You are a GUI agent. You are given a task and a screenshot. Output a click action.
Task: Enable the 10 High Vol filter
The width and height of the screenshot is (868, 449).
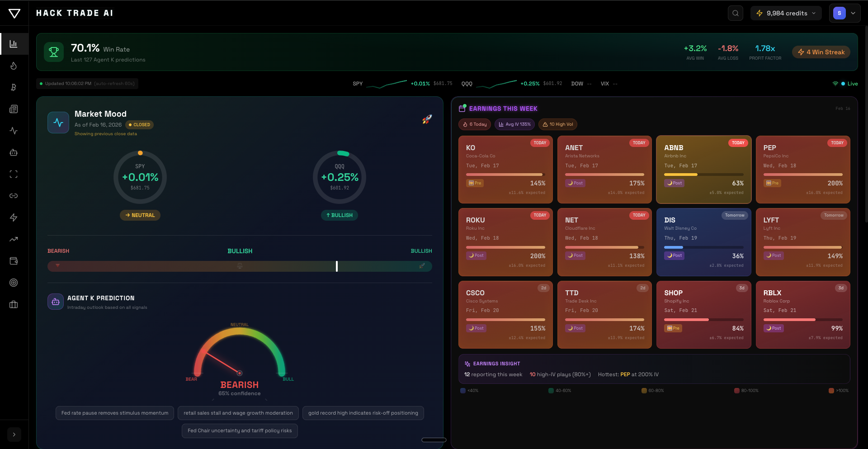coord(557,124)
